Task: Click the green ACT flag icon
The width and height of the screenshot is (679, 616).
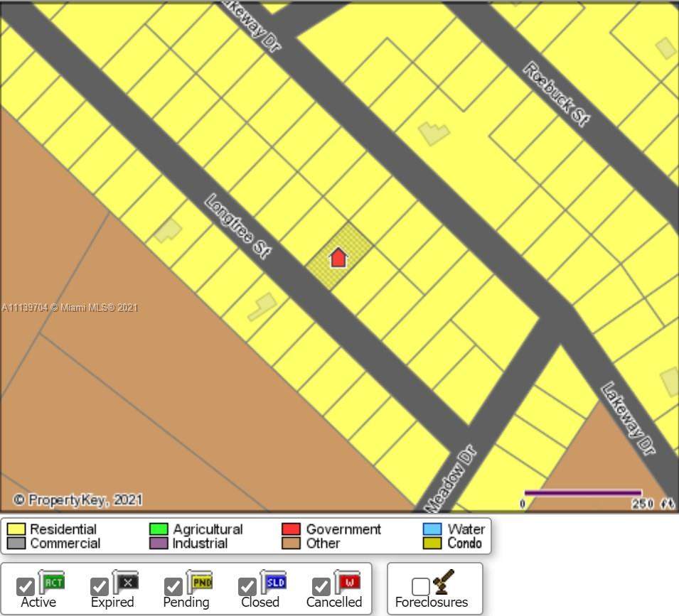Action: pyautogui.click(x=53, y=581)
